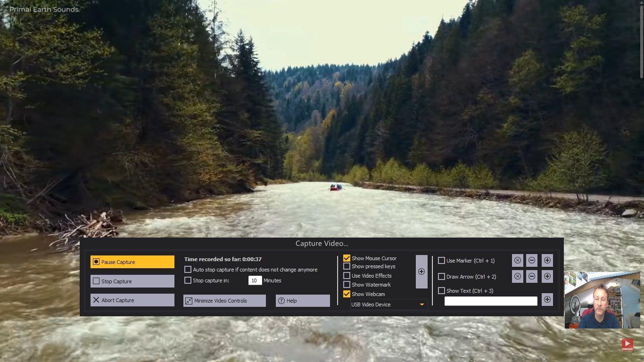The width and height of the screenshot is (644, 362).
Task: Click Abort Capture
Action: point(132,300)
